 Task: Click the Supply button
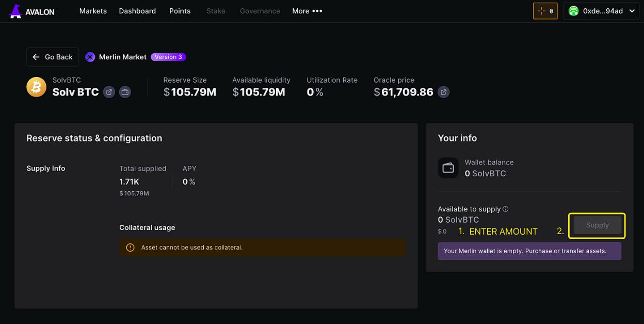point(597,225)
